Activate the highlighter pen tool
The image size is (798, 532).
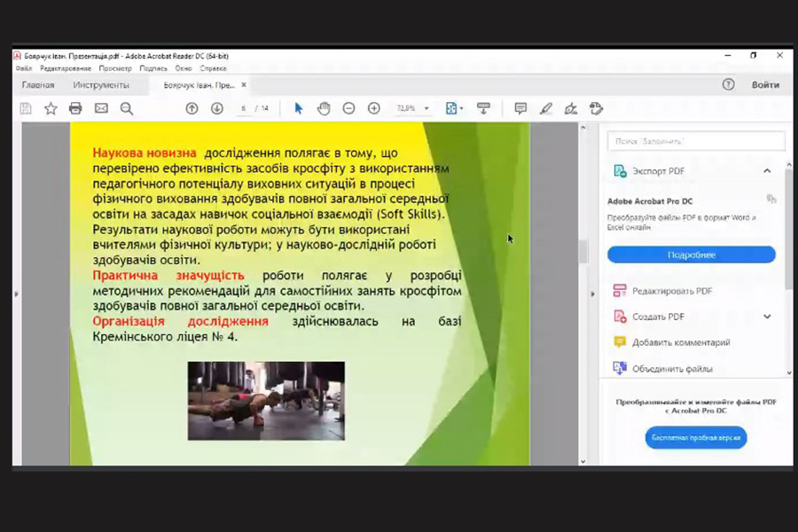click(546, 108)
